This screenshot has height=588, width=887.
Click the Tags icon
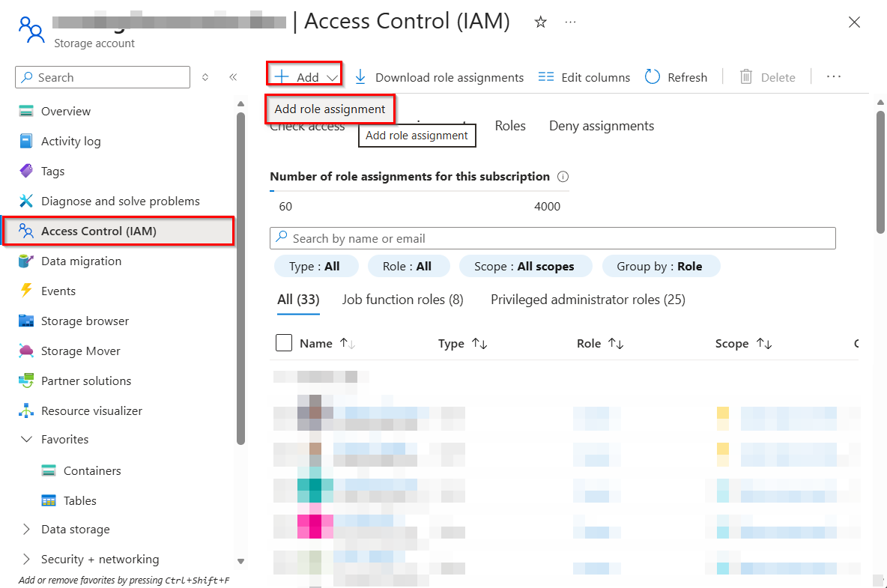[x=26, y=171]
